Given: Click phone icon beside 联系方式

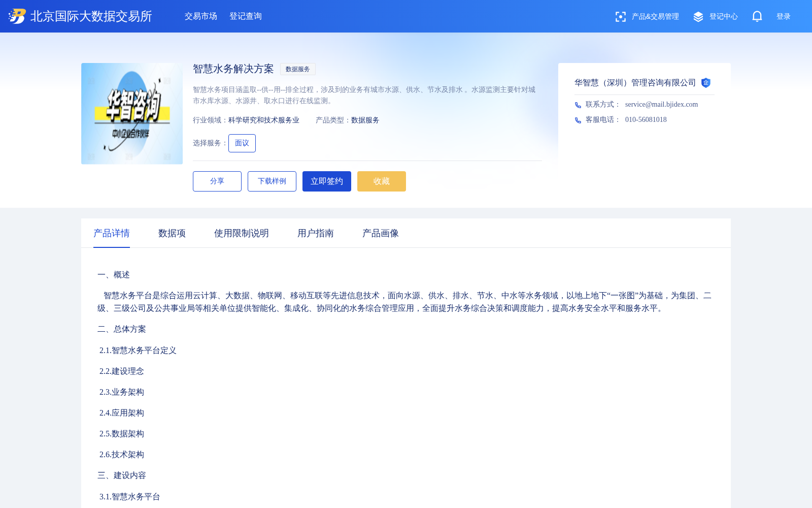Looking at the screenshot, I should pyautogui.click(x=578, y=105).
